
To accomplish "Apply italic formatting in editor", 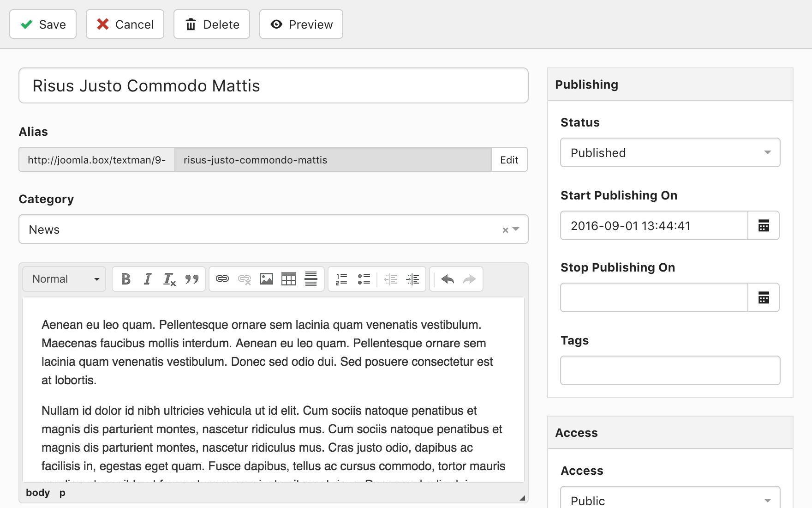I will click(x=147, y=279).
